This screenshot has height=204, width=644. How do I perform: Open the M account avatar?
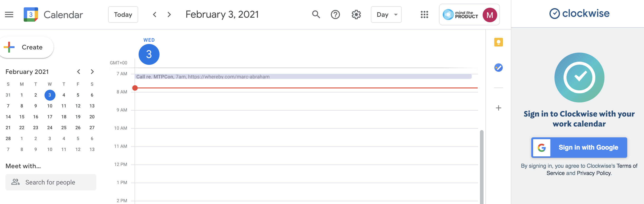coord(489,15)
